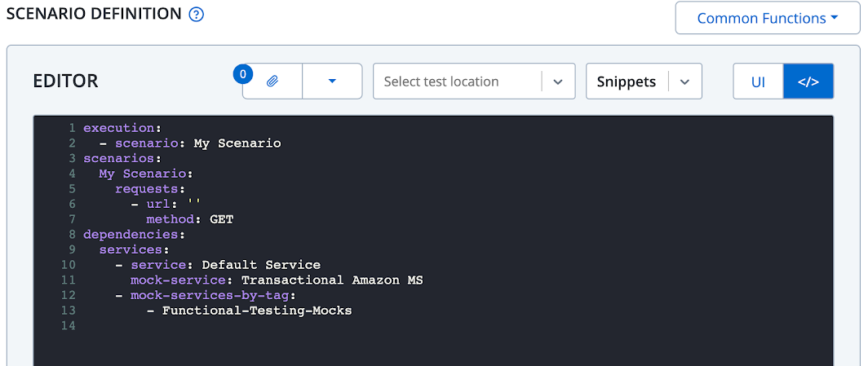The height and width of the screenshot is (366, 868).
Task: Click 'Default Service' value on line 10
Action: coord(261,265)
